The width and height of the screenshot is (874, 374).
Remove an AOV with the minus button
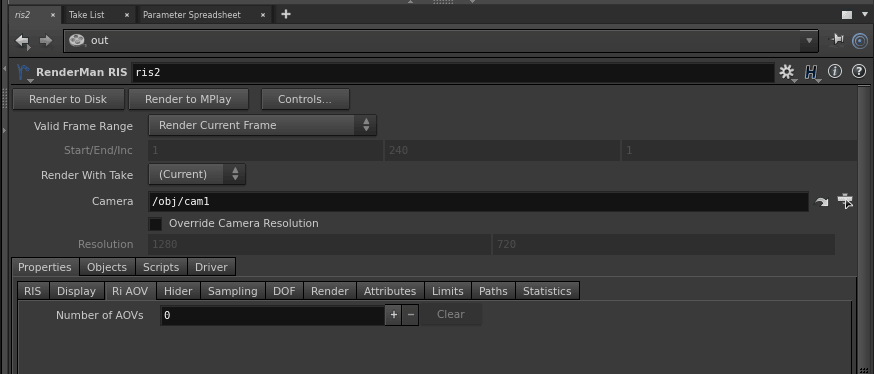(411, 315)
